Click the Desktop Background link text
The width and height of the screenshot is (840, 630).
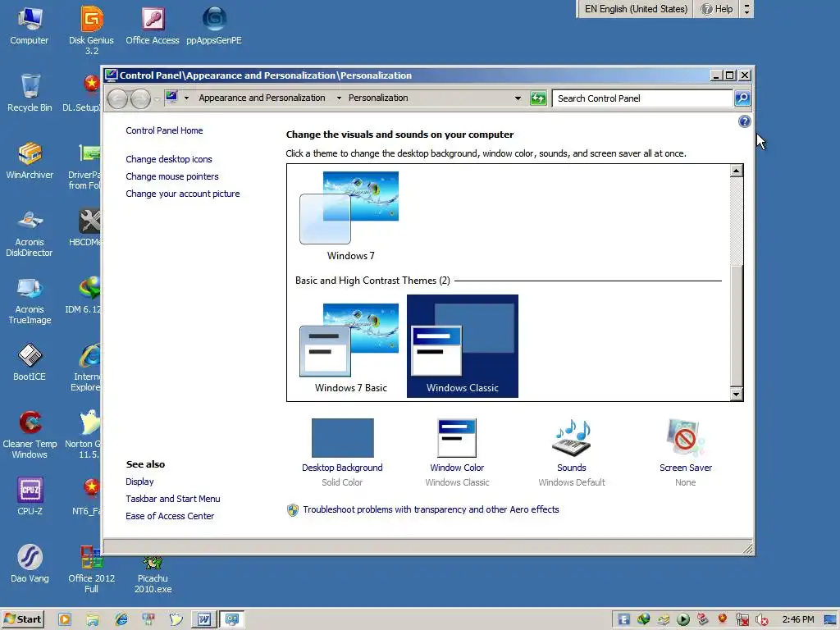(342, 468)
